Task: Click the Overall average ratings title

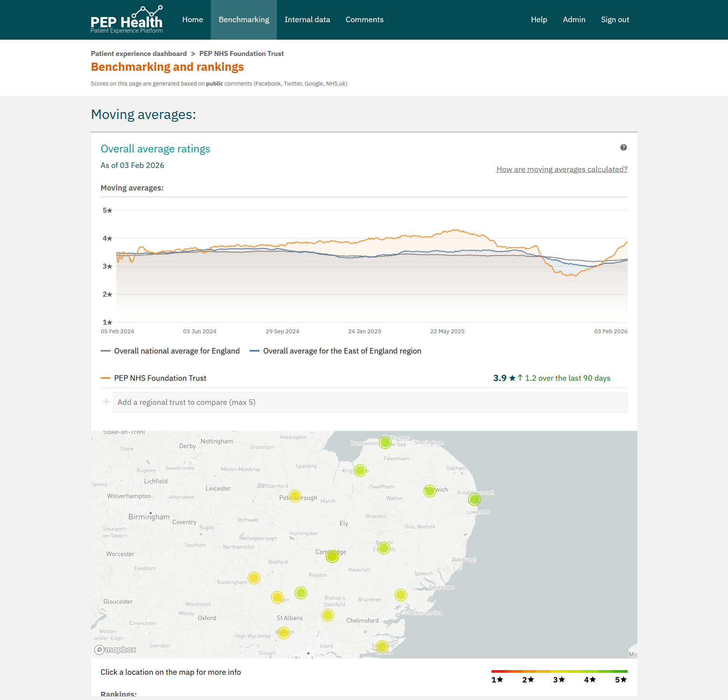Action: 156,149
